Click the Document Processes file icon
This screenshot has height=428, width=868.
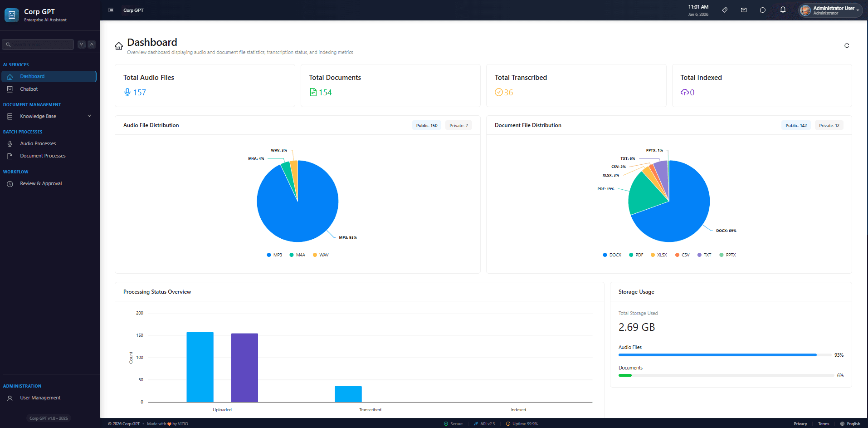[x=10, y=156]
